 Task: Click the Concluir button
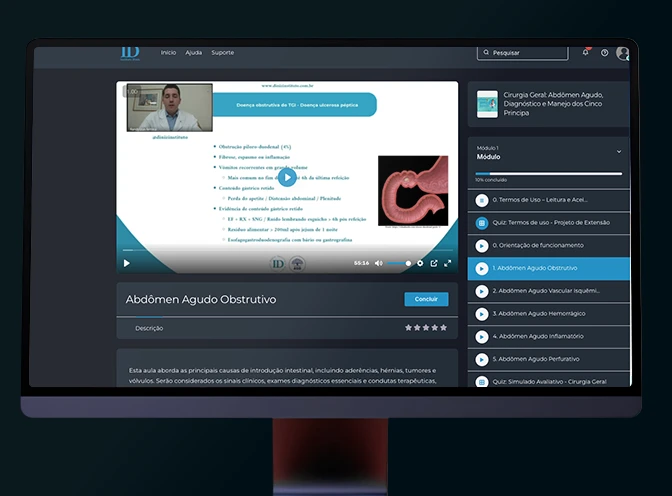pos(426,299)
